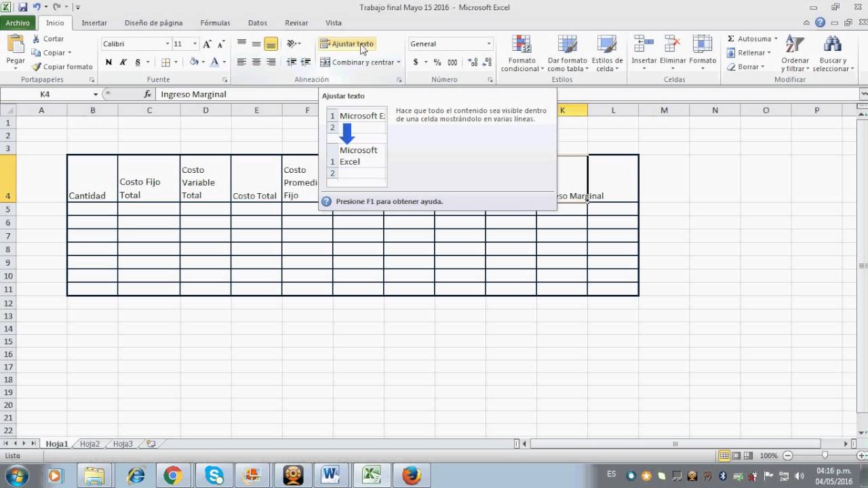868x488 pixels.
Task: Toggle center horizontal alignment
Action: click(x=256, y=62)
